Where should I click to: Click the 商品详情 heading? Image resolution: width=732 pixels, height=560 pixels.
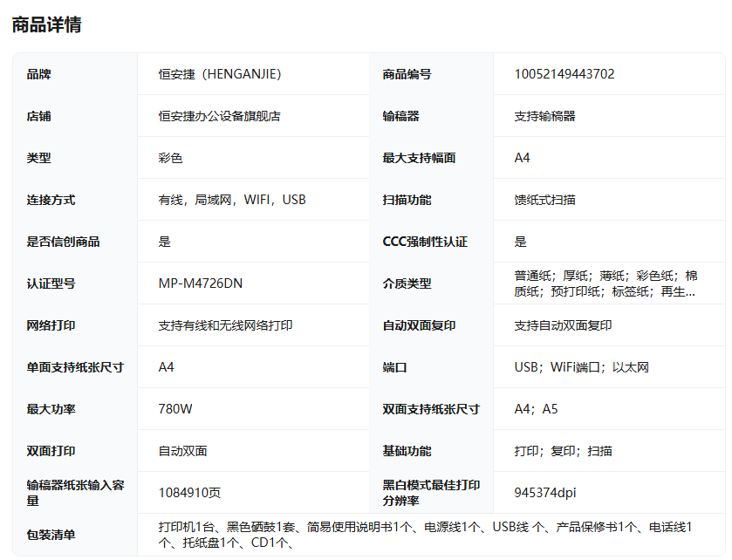click(47, 24)
